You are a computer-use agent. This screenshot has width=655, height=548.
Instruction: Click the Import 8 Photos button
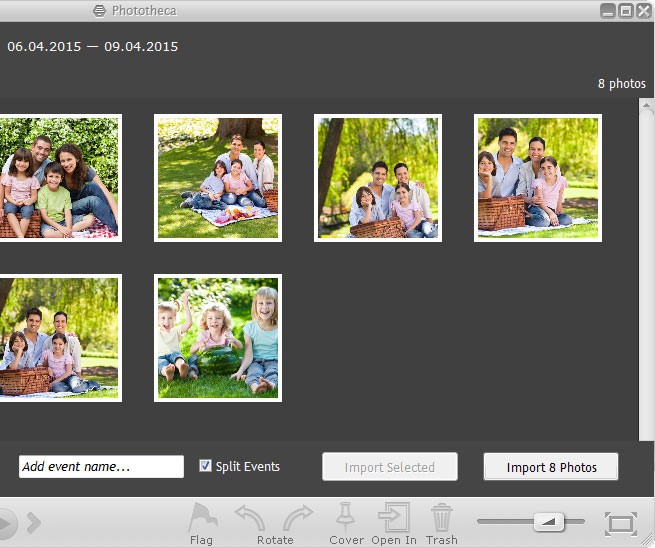pyautogui.click(x=551, y=467)
